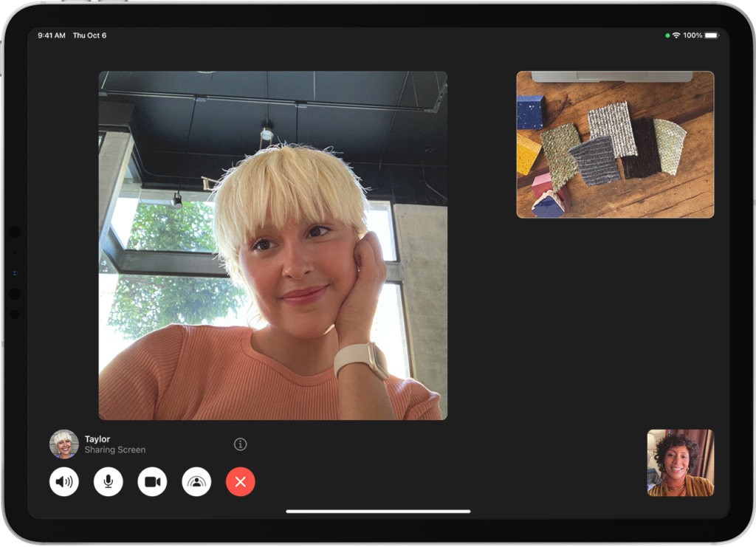Open the call info details
Image resolution: width=756 pixels, height=547 pixels.
(x=240, y=444)
